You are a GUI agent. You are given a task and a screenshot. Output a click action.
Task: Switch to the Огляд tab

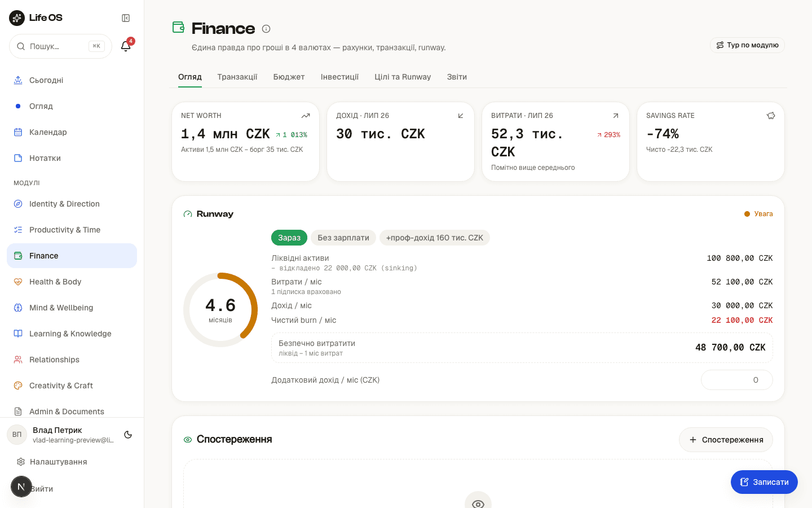[190, 77]
